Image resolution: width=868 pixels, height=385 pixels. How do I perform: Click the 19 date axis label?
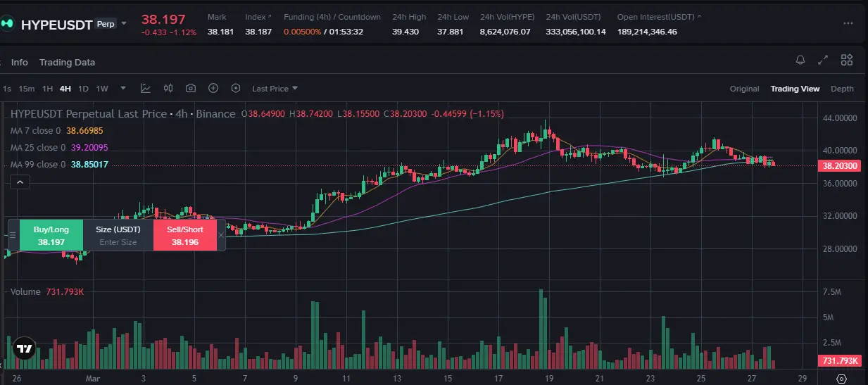pos(548,378)
